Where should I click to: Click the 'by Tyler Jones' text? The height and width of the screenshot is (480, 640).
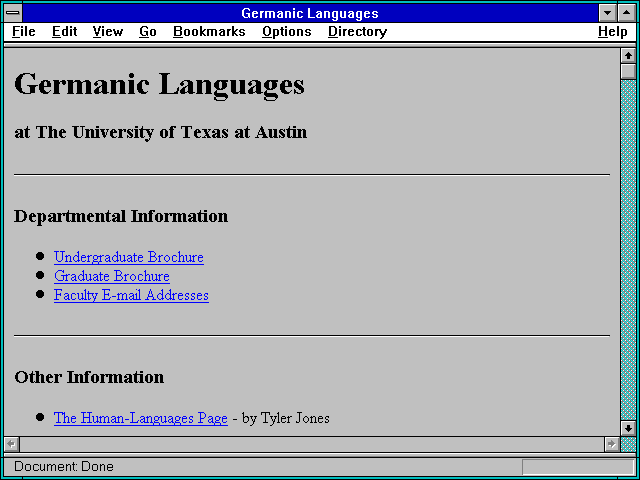pyautogui.click(x=286, y=418)
